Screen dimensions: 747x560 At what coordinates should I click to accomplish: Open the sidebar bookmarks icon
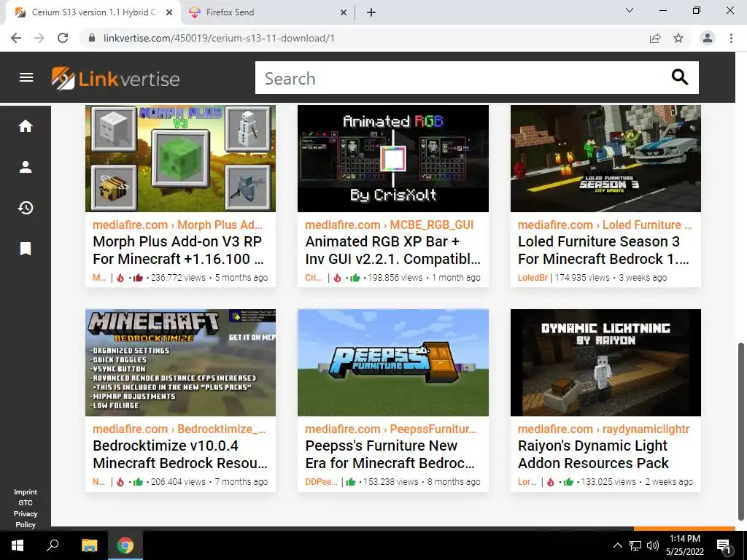pyautogui.click(x=26, y=249)
